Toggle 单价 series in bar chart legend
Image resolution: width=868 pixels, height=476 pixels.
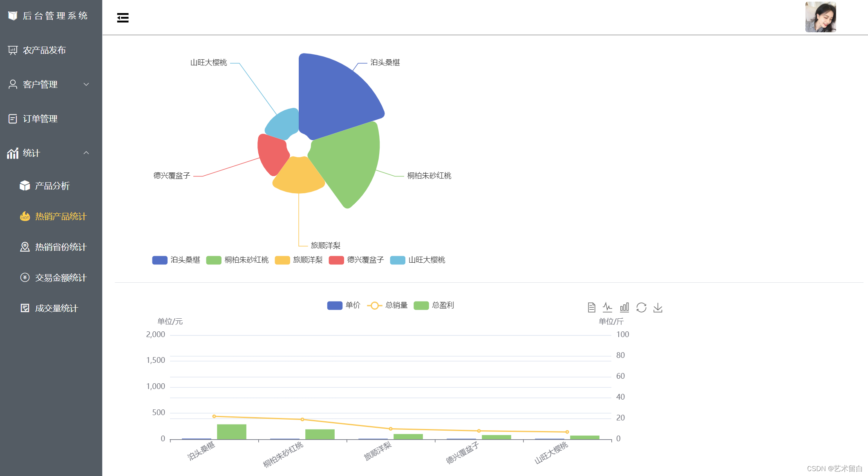344,305
